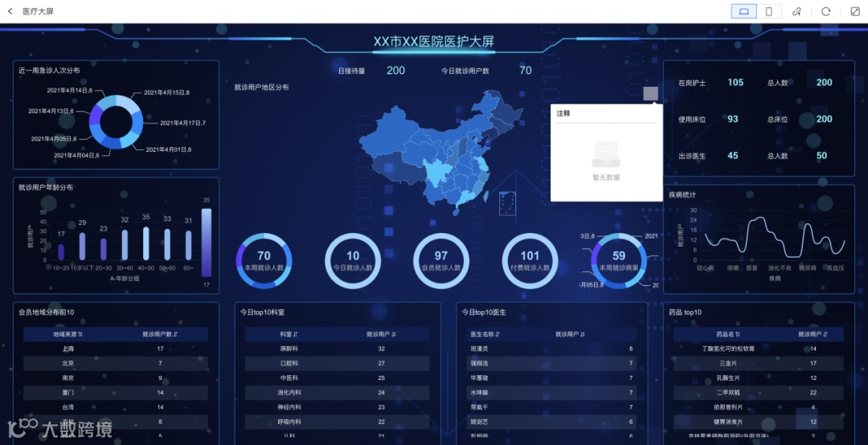Click the color gradient legend slider in age chart

206,243
